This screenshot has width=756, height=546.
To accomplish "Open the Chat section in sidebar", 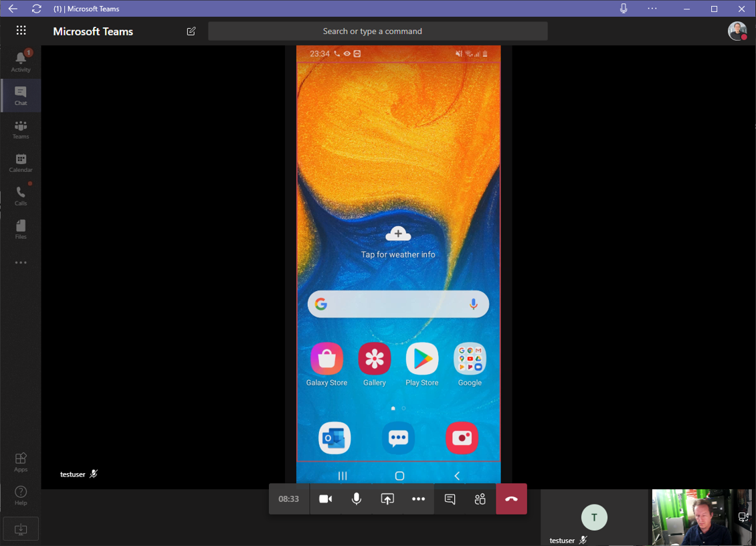I will point(21,96).
